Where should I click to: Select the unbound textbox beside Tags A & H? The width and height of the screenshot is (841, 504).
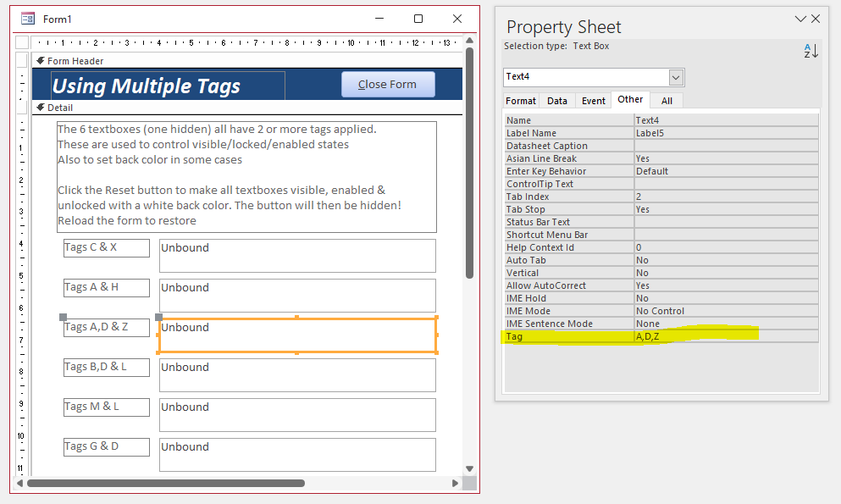(297, 296)
